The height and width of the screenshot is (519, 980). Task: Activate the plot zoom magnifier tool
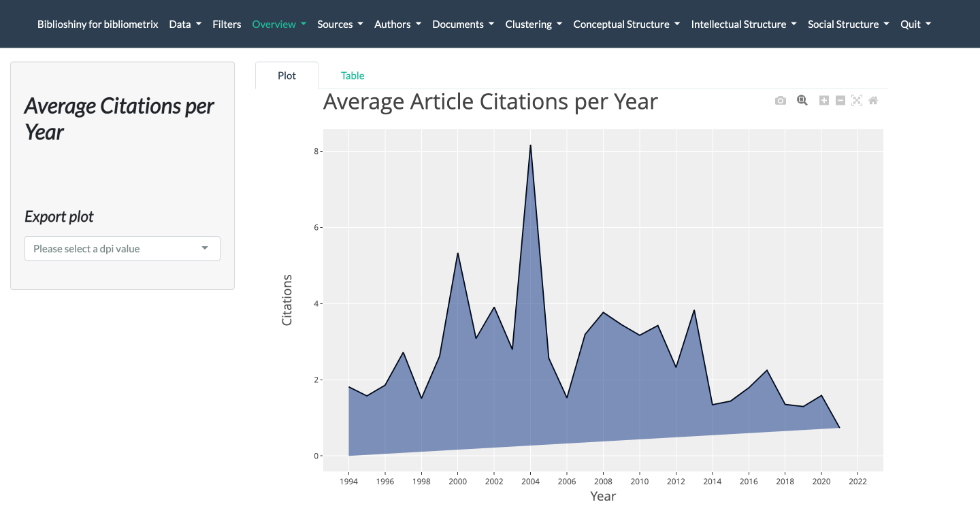(x=802, y=101)
